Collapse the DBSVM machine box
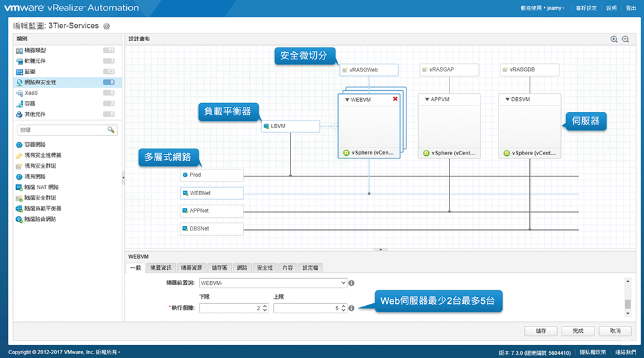The image size is (644, 358). 507,99
